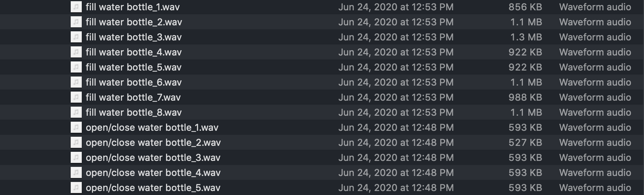Click Waveform audio kind for fill water bottle_8.wav

(595, 112)
